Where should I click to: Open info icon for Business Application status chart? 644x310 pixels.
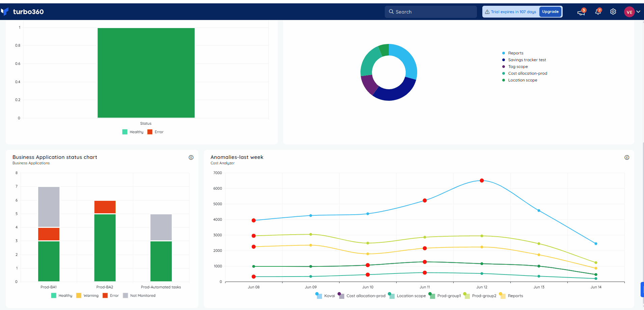pos(191,158)
